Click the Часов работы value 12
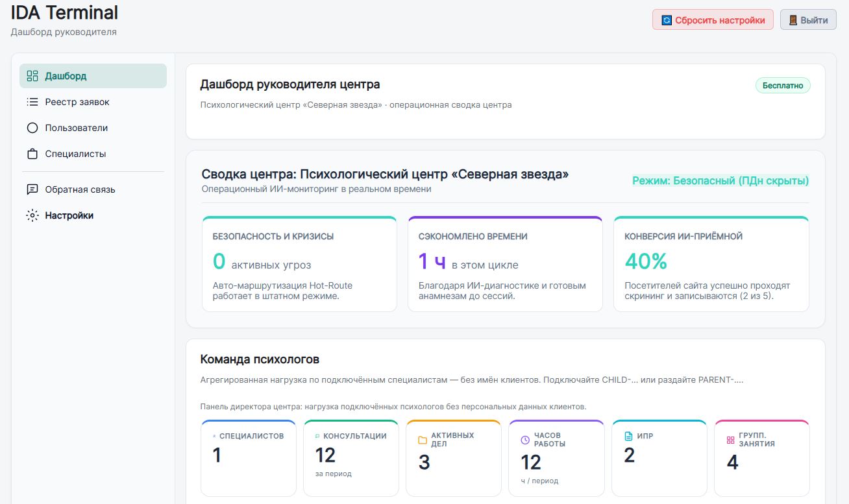 coord(531,462)
